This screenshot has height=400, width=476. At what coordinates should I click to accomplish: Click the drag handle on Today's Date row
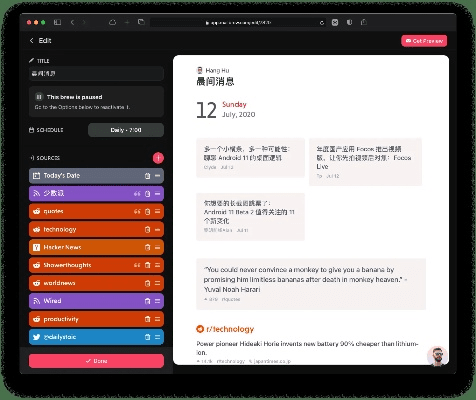(x=157, y=176)
